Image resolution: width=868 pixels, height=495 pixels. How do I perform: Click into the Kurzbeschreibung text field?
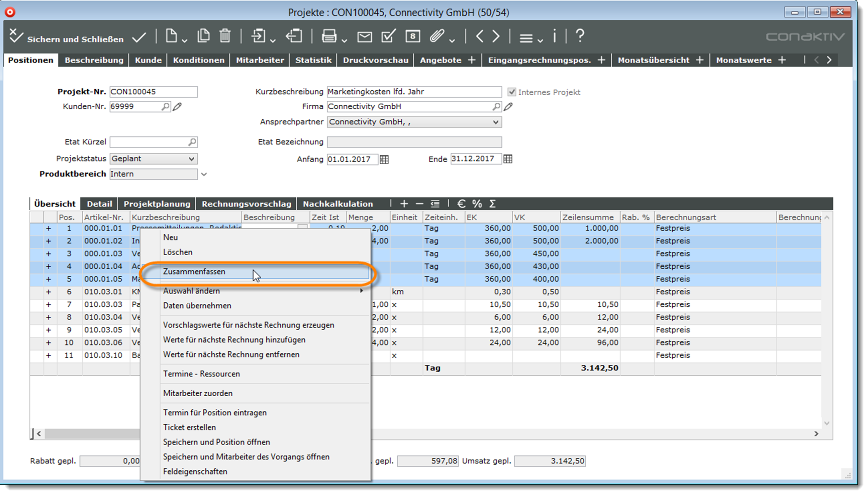(413, 92)
